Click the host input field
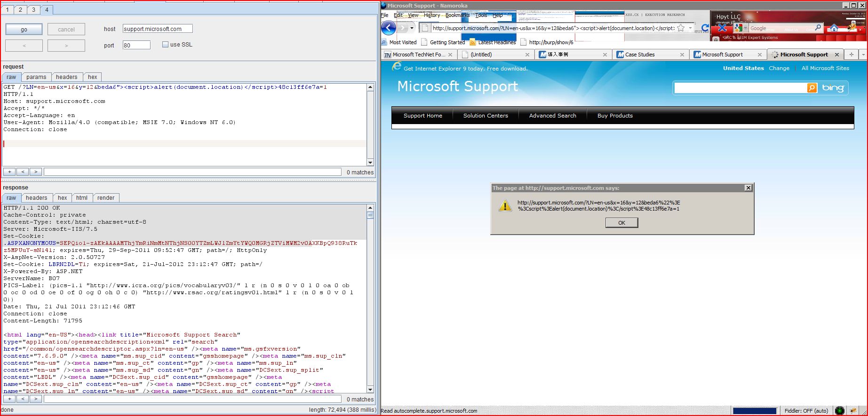Viewport: 868px width, 416px height. (x=158, y=29)
